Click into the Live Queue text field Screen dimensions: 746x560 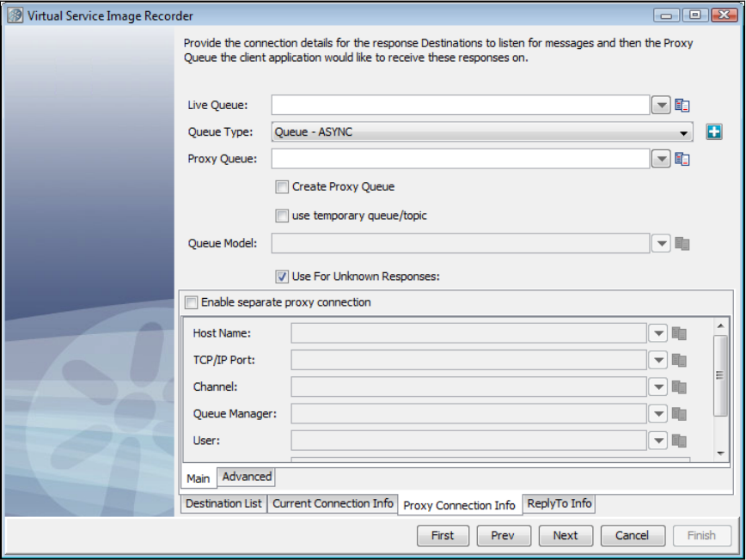pos(460,106)
